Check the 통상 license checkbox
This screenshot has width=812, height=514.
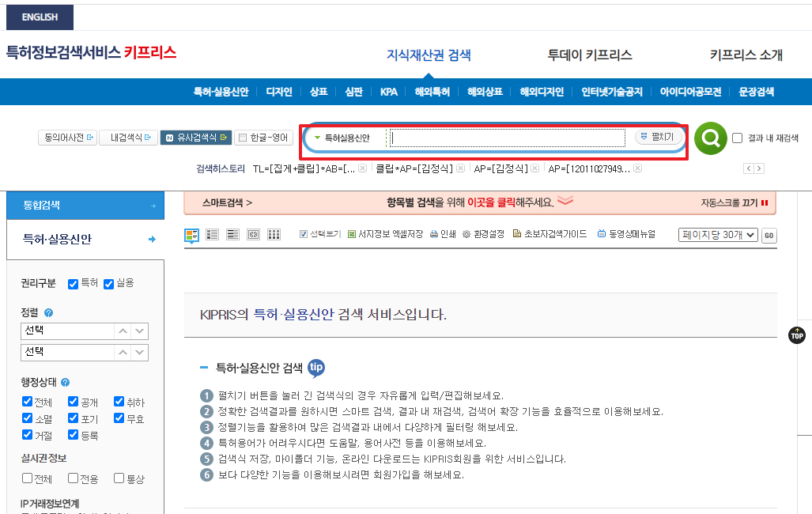click(x=119, y=478)
